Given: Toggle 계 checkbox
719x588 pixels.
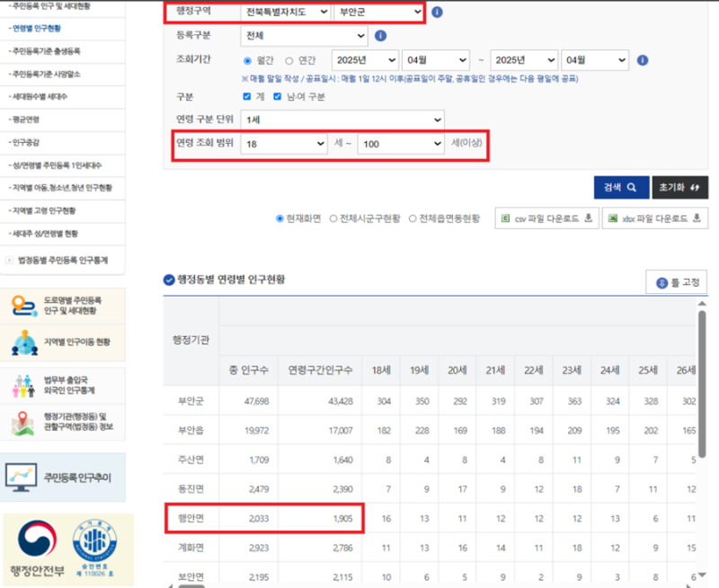Looking at the screenshot, I should pos(246,96).
